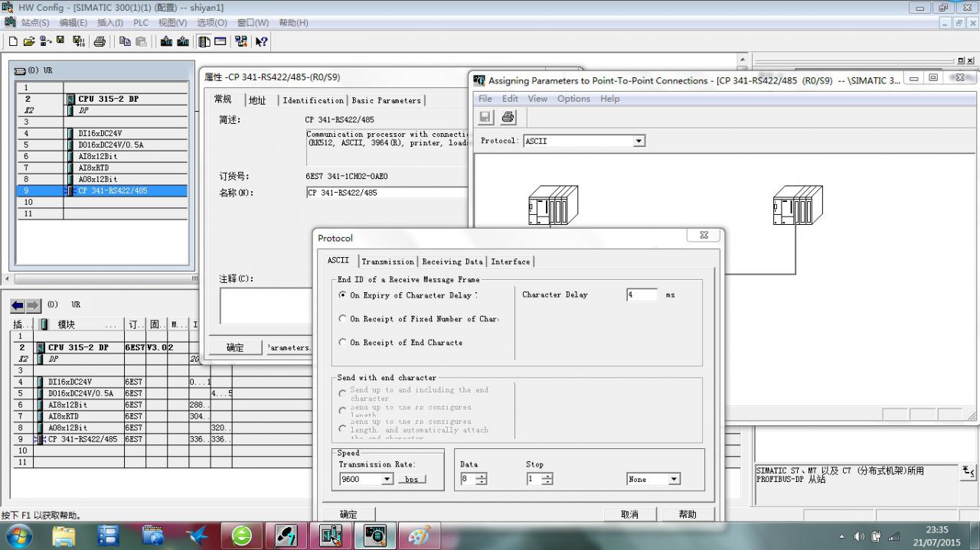Open the Protocol ASCII dropdown

(639, 141)
